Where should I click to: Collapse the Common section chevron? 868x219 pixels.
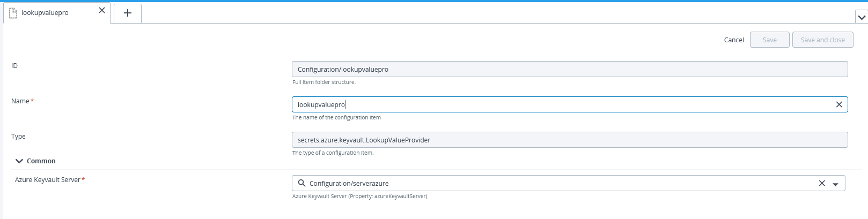tap(19, 161)
